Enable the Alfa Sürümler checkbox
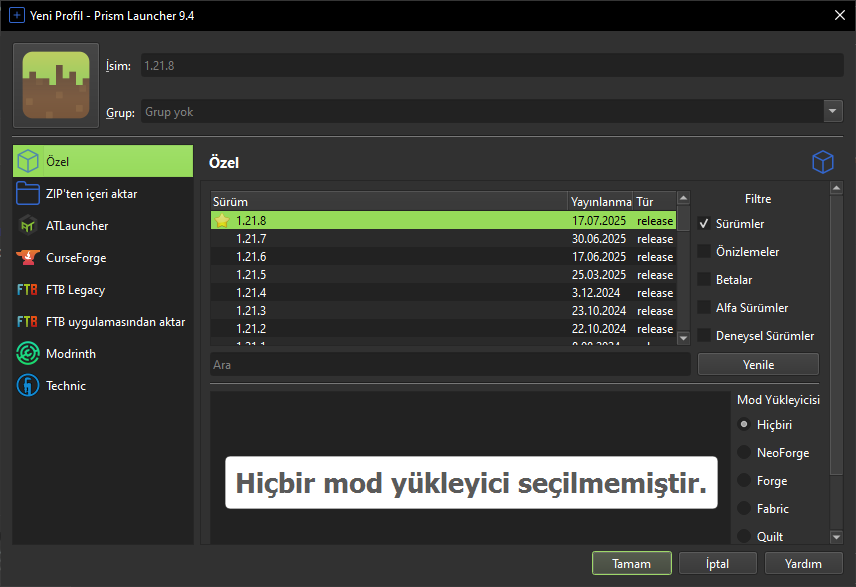The width and height of the screenshot is (856, 587). (704, 307)
